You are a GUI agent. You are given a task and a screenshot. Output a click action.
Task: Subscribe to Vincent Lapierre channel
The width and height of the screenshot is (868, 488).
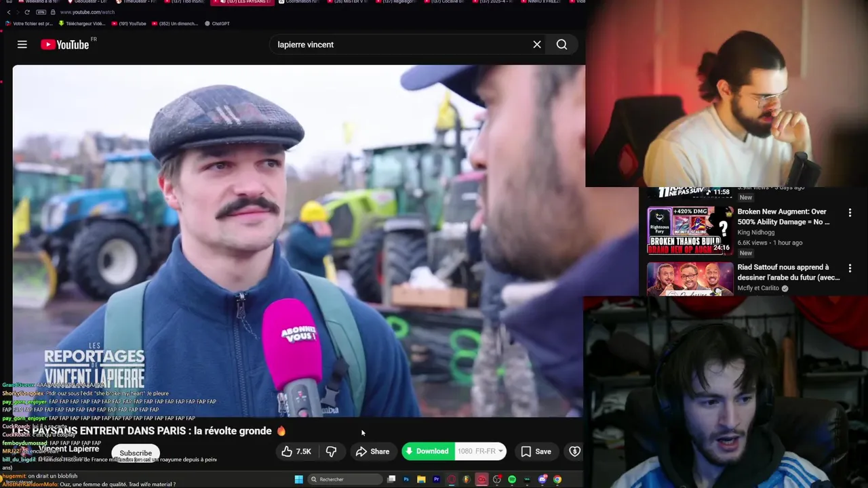tap(136, 453)
